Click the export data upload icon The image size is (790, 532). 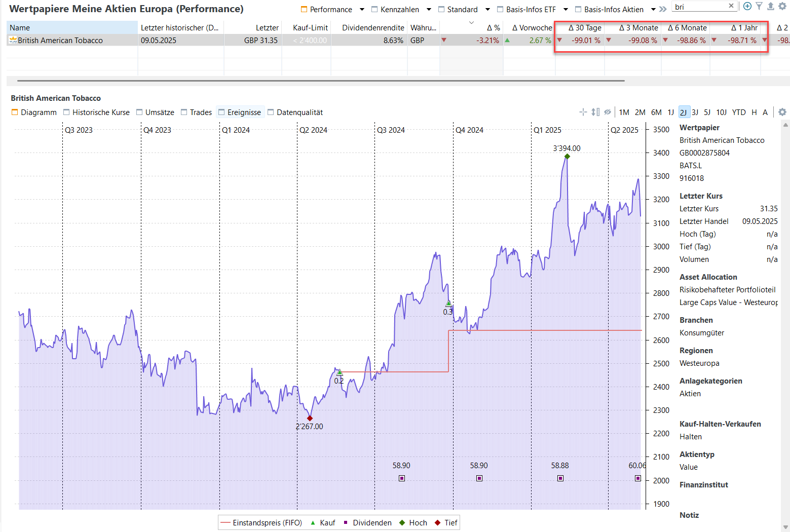[770, 6]
